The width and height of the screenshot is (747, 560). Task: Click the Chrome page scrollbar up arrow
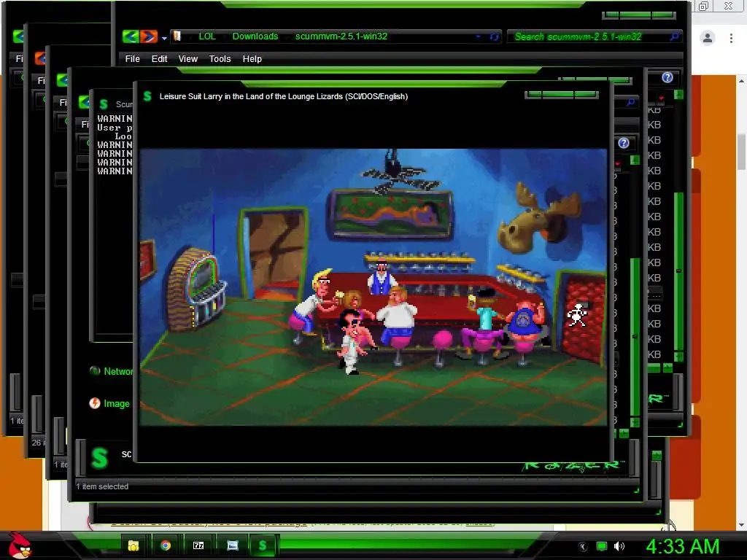pos(742,81)
